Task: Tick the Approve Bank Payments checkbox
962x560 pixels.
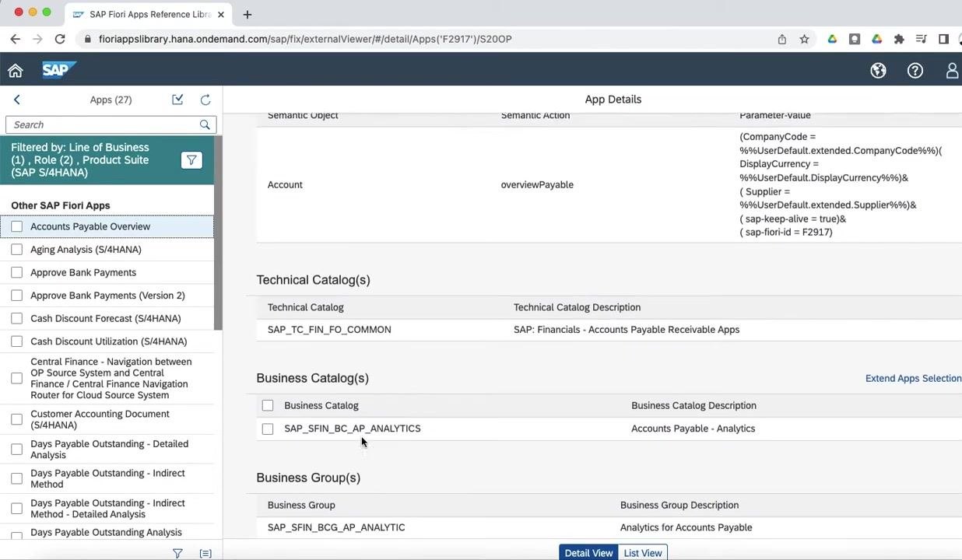Action: click(x=17, y=272)
